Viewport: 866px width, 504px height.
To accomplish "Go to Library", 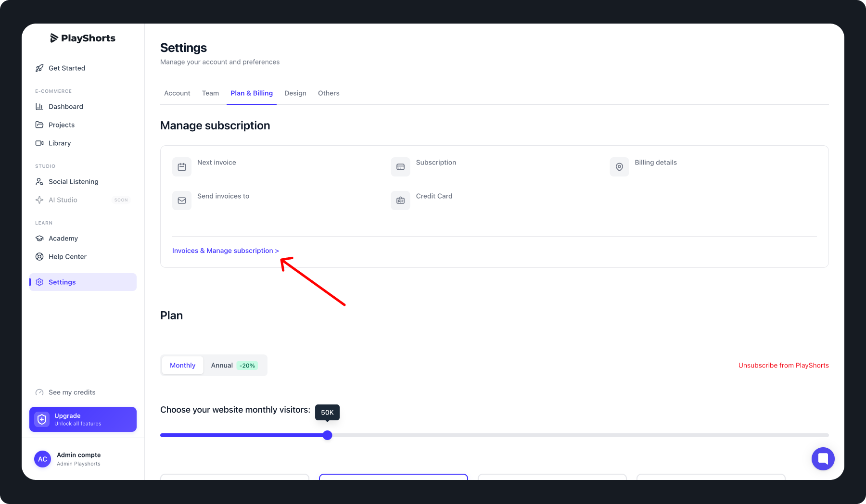I will 83,143.
